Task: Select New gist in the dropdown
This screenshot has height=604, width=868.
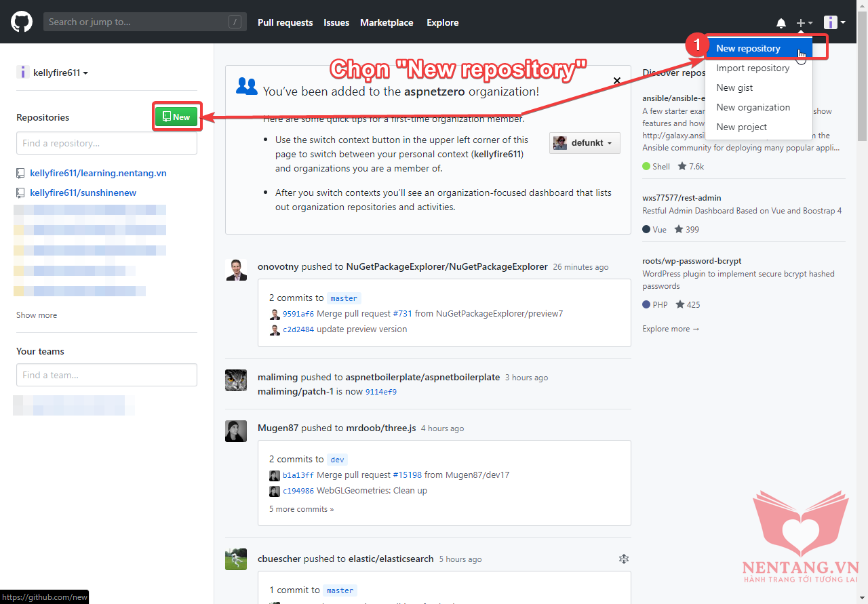Action: tap(734, 87)
